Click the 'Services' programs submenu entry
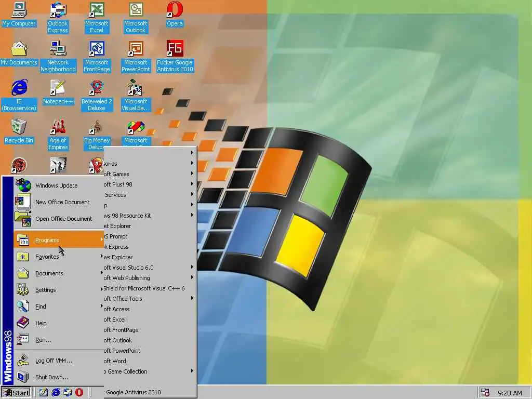The width and height of the screenshot is (532, 399). pos(150,195)
